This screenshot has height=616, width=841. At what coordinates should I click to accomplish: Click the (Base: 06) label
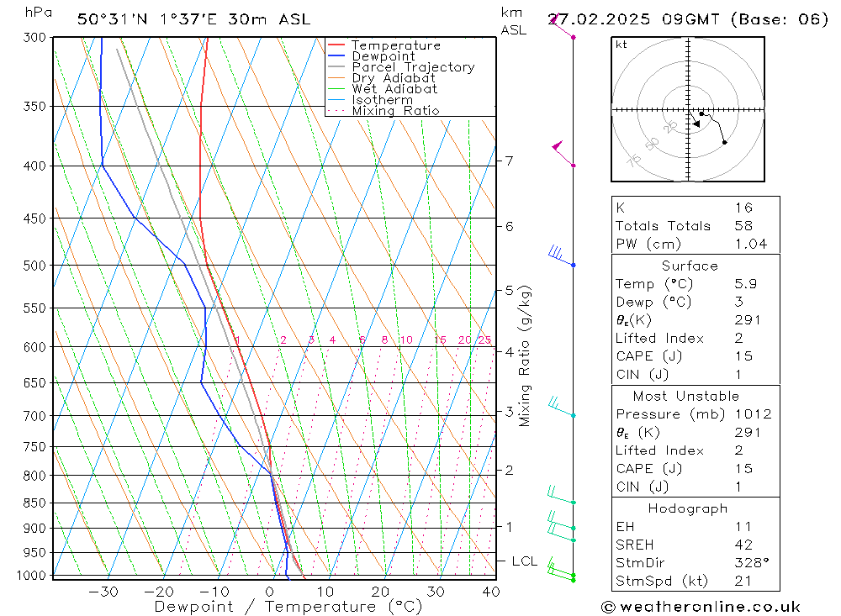coord(780,20)
